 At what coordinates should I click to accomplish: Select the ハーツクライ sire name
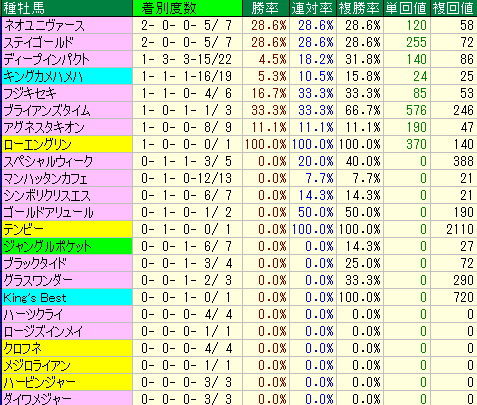[x=33, y=315]
